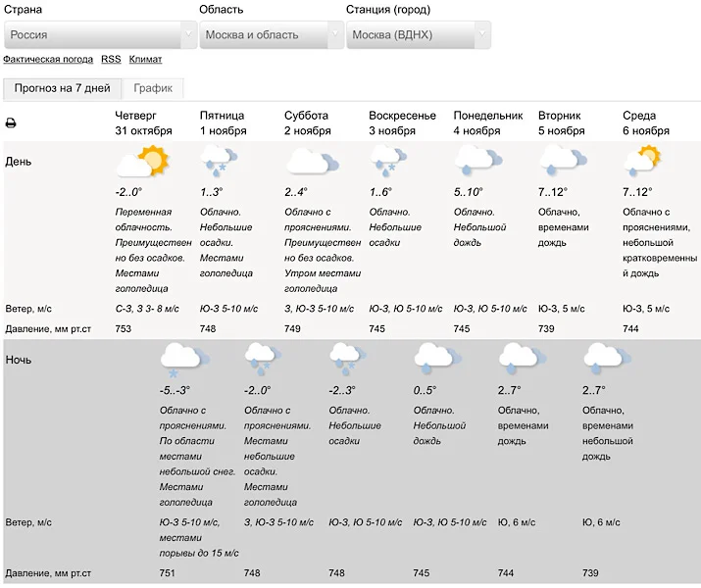Open the Фактическая погода link
The image size is (701, 588).
click(48, 59)
